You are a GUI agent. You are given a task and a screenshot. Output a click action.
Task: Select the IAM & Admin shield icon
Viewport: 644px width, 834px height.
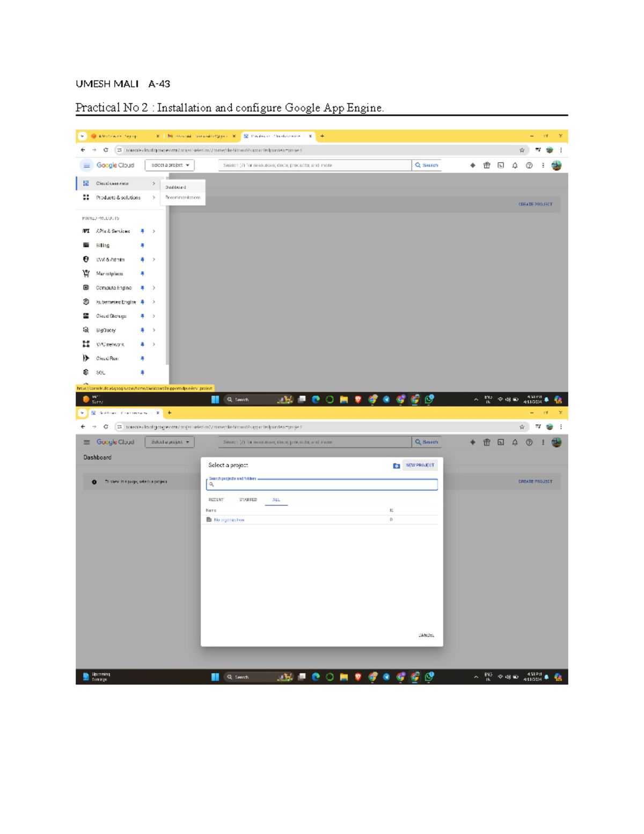tap(86, 259)
